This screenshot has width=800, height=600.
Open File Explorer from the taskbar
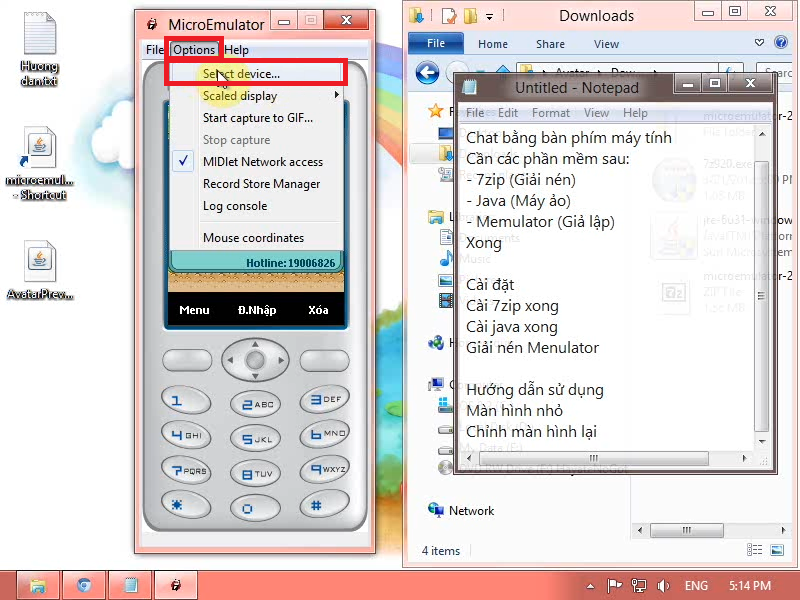[39, 585]
